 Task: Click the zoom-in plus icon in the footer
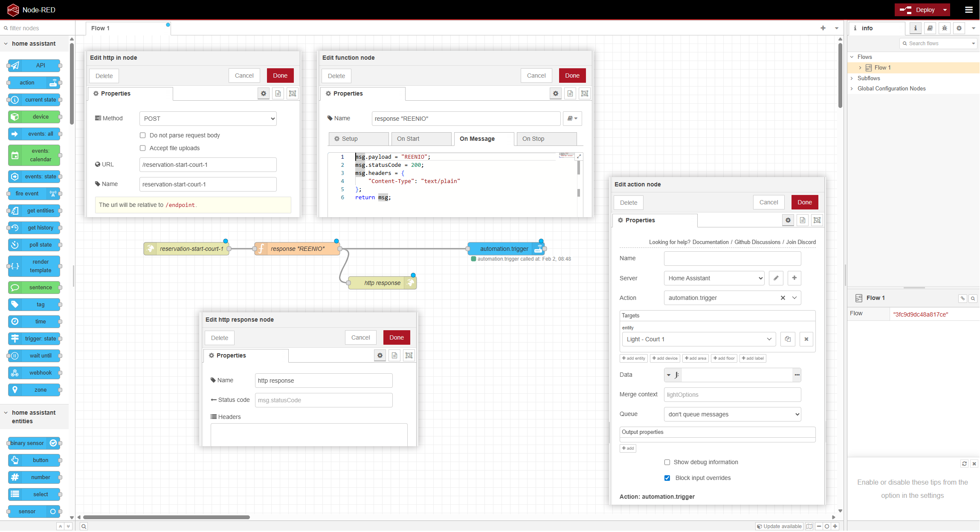pos(835,526)
